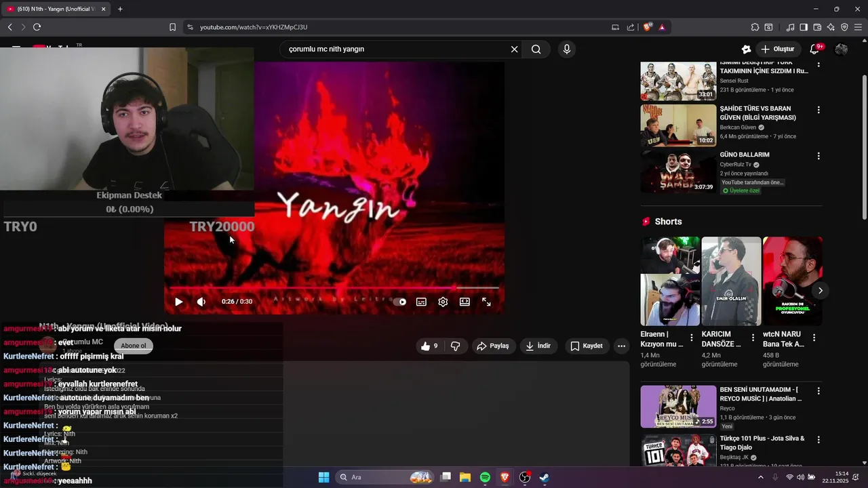The image size is (868, 488).
Task: Open more actions menu beside Kaydet
Action: coord(621,346)
